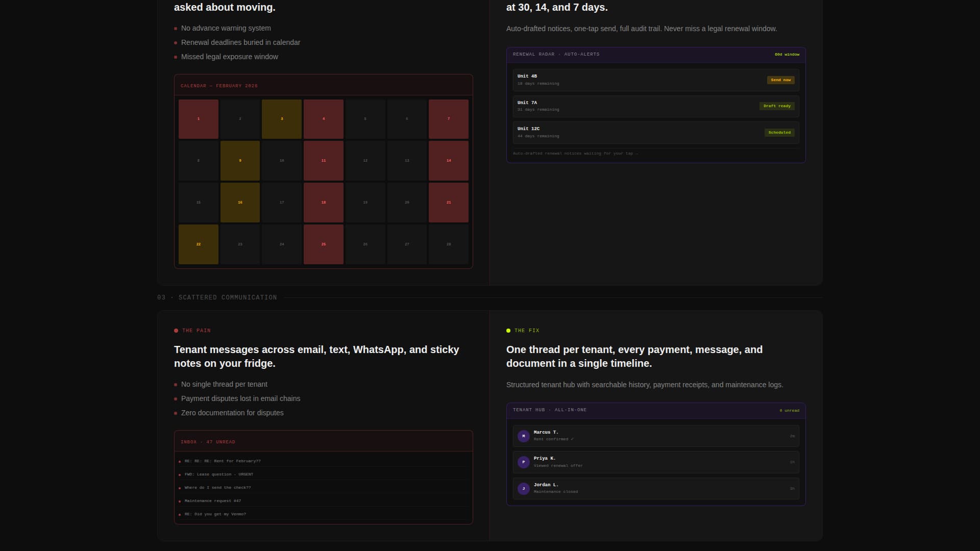
Task: Click the Scheduled badge for Unit 12C
Action: click(x=779, y=133)
